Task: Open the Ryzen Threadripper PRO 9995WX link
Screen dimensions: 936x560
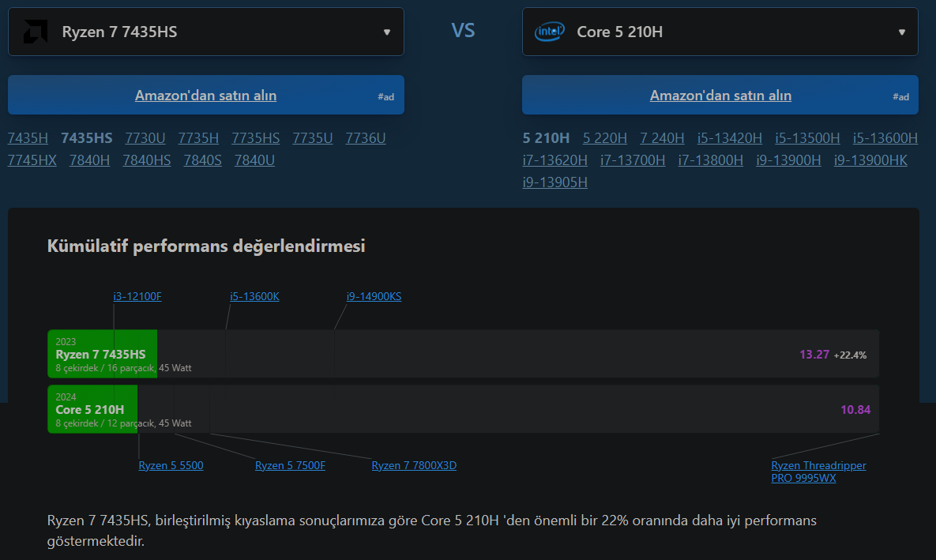Action: click(x=818, y=472)
